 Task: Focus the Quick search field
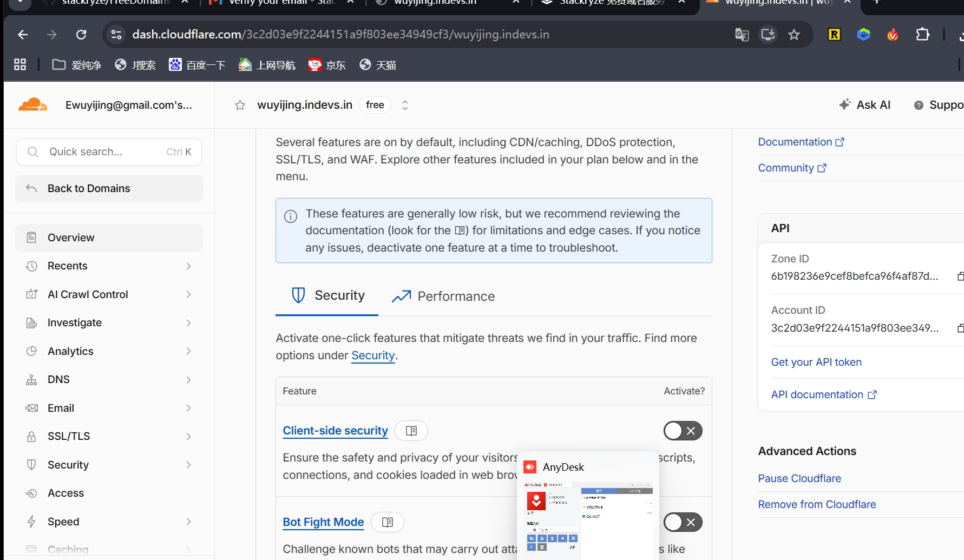click(x=109, y=152)
